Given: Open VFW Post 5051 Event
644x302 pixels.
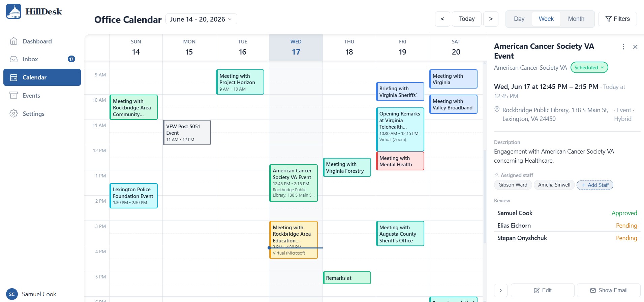Looking at the screenshot, I should coord(187,133).
